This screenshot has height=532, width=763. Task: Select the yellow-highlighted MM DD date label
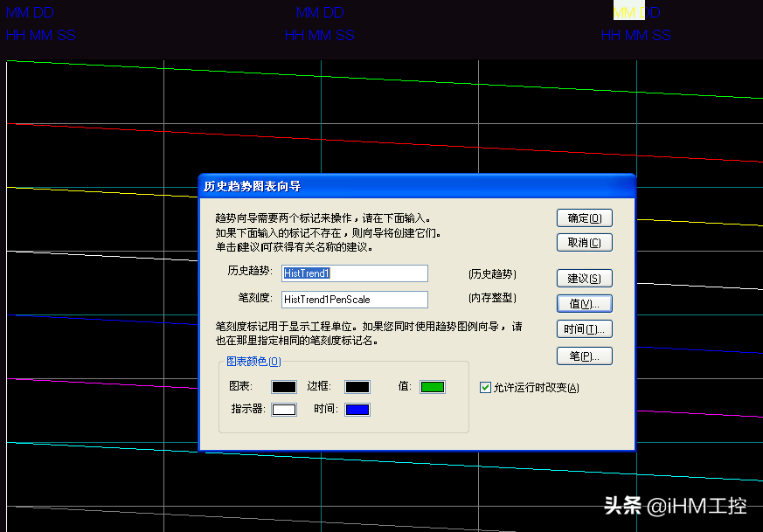tap(636, 12)
